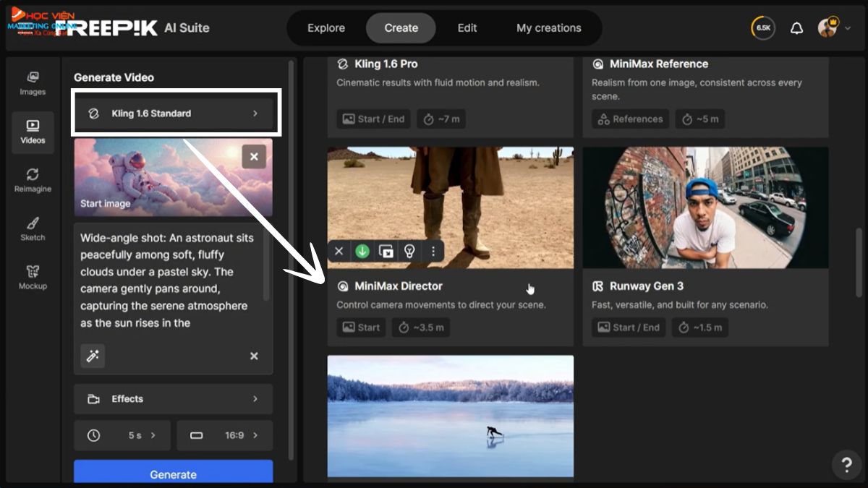Open the My creations tab
868x488 pixels.
pos(549,28)
